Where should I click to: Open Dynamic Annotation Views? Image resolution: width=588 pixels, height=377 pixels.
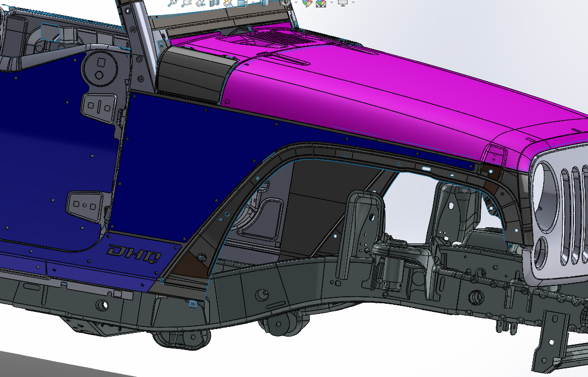227,3
